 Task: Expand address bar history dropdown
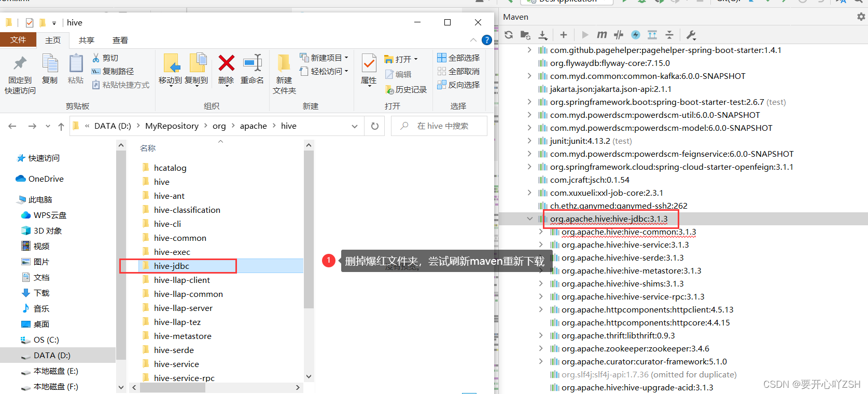click(x=355, y=126)
